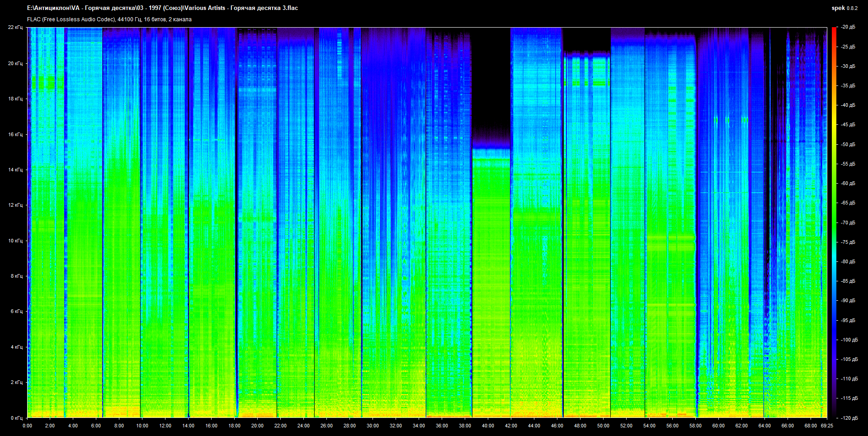Select the 40:00 time axis marker
Image resolution: width=868 pixels, height=436 pixels.
(x=488, y=426)
